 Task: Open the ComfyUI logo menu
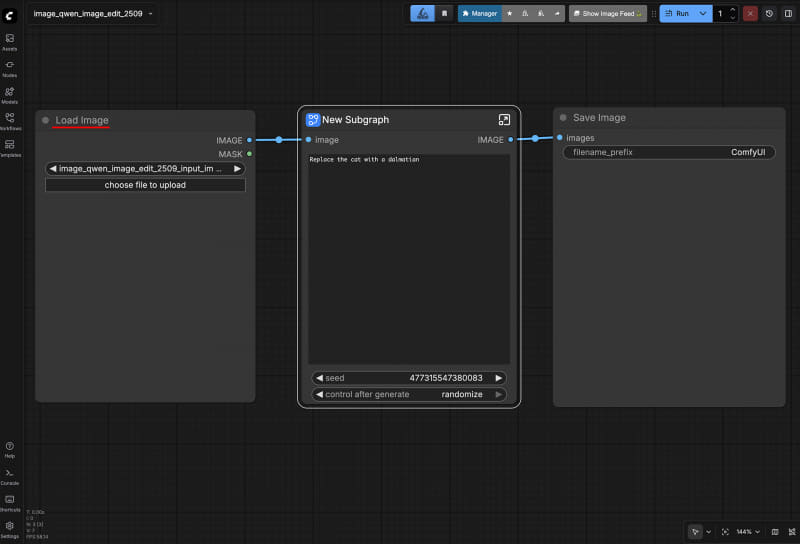(9, 15)
